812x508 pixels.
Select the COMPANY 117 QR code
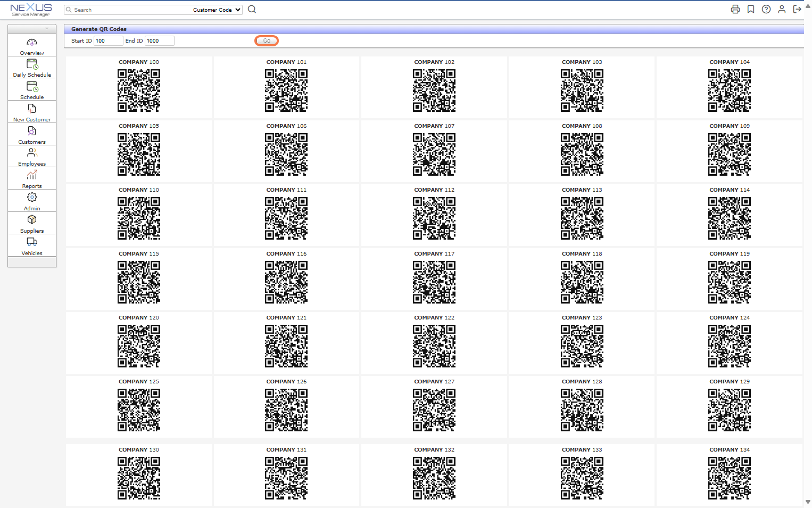pos(434,282)
